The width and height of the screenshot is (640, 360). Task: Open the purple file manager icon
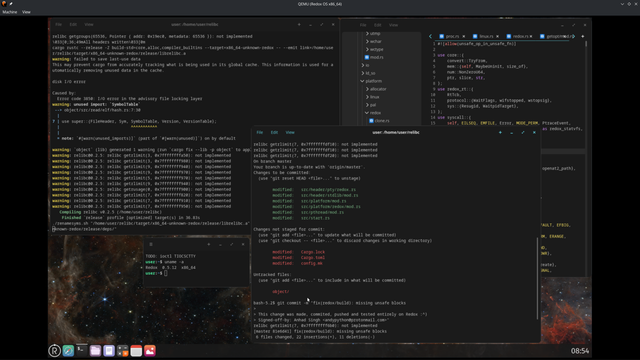click(95, 351)
